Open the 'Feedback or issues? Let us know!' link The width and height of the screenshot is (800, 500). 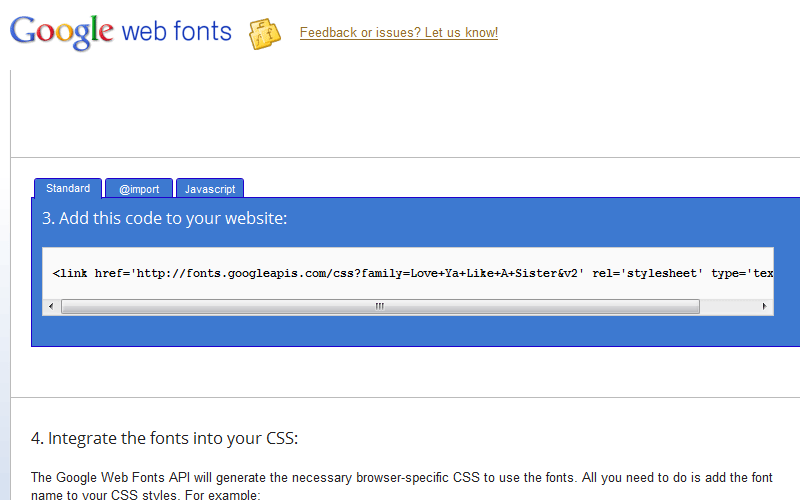398,33
